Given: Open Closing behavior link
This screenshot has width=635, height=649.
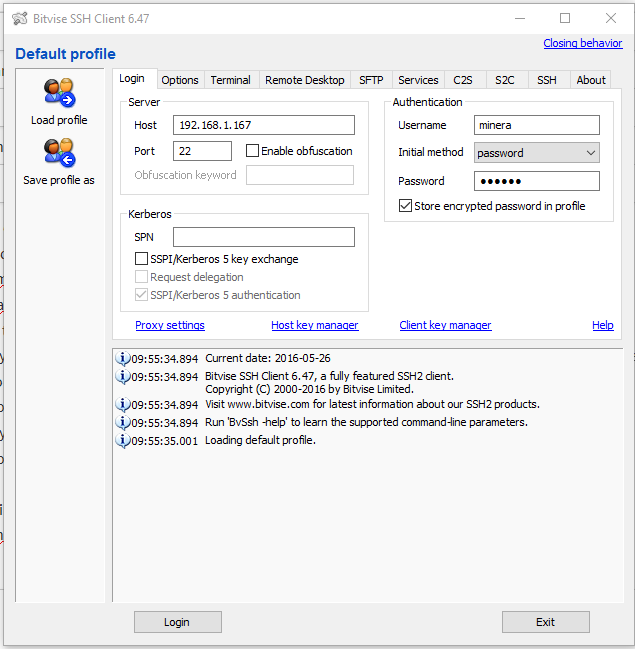Looking at the screenshot, I should tap(582, 43).
